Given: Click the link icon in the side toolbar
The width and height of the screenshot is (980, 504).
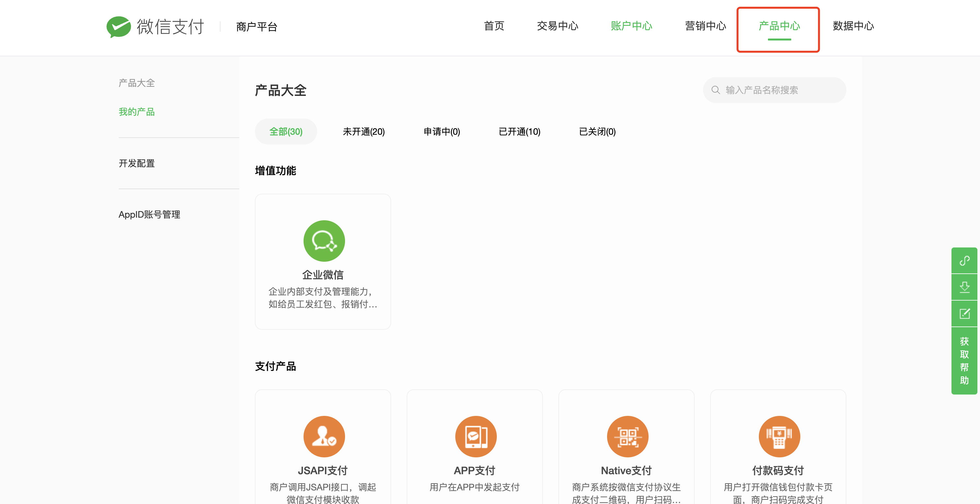Looking at the screenshot, I should (964, 260).
